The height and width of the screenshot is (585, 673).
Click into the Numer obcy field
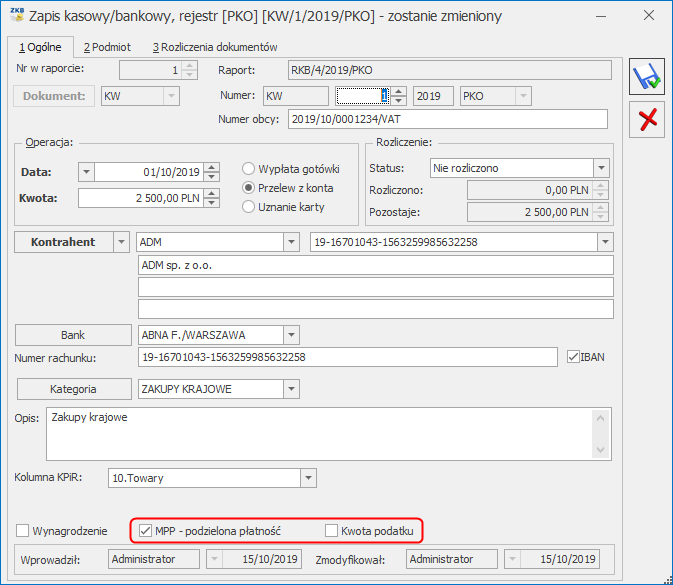click(x=447, y=120)
